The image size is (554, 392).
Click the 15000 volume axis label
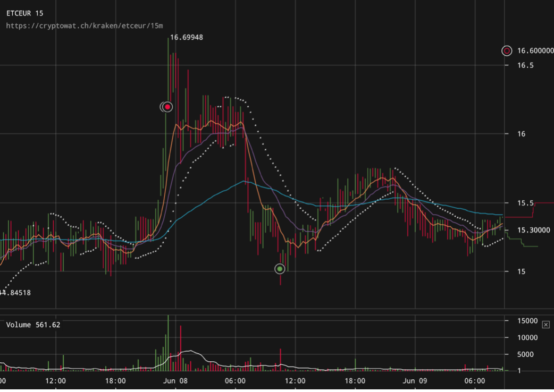[x=527, y=321]
